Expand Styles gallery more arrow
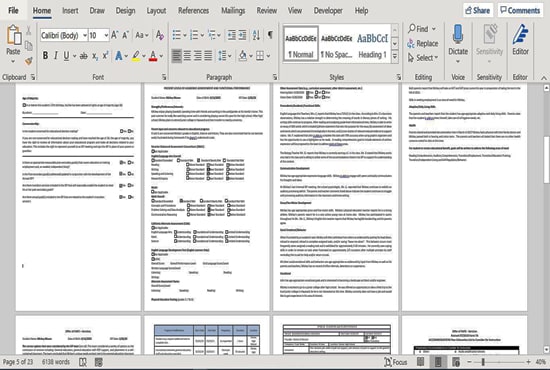The height and width of the screenshot is (370, 550). click(395, 56)
